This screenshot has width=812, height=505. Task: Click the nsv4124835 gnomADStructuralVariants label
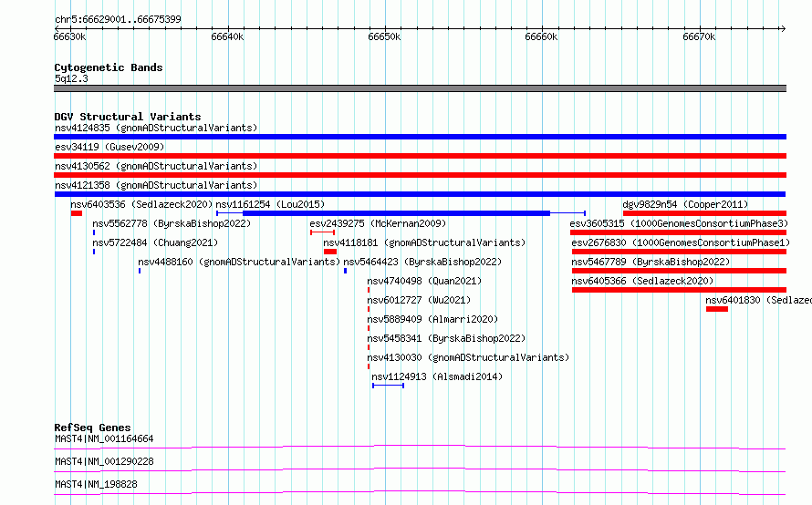pos(156,128)
